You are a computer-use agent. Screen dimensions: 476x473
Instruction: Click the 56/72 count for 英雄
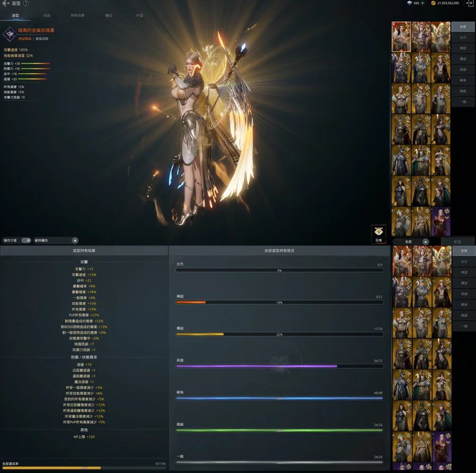coord(378,361)
